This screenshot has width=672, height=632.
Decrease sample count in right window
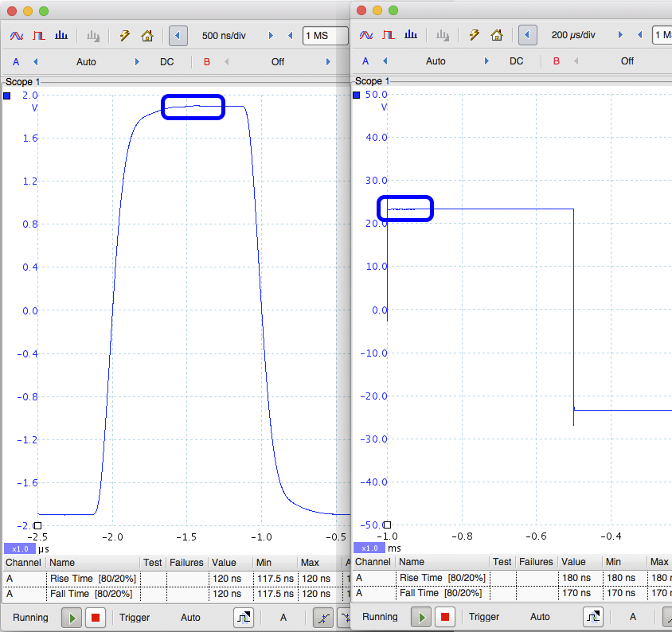[x=640, y=35]
